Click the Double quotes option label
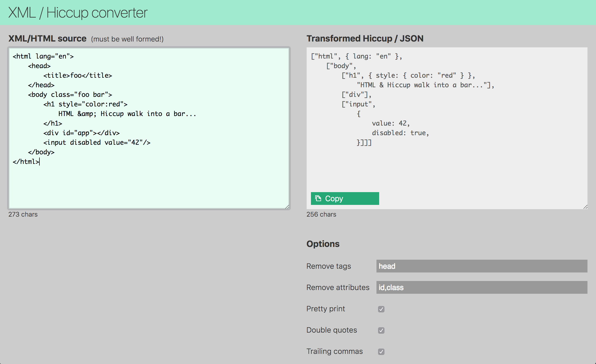 click(331, 330)
